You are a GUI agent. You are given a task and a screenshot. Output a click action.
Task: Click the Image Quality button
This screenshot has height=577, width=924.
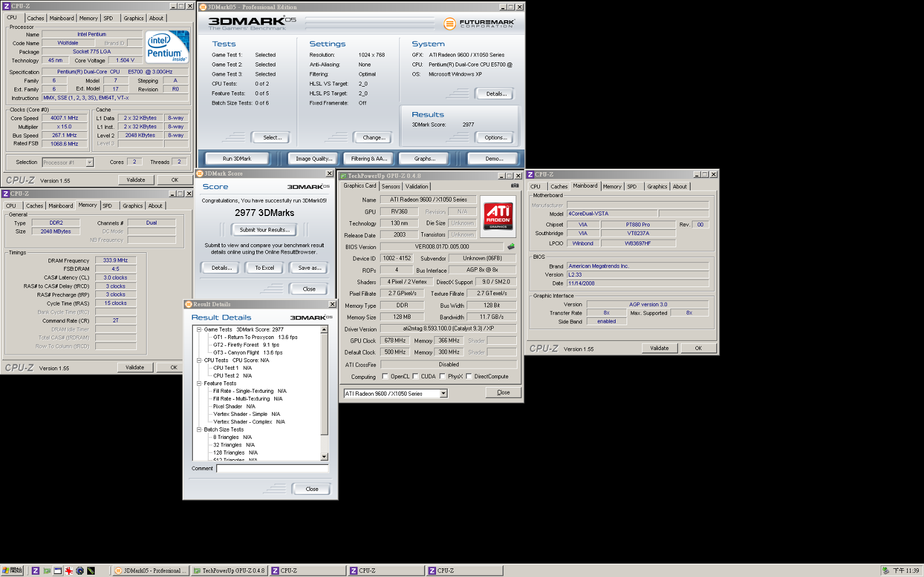coord(314,159)
